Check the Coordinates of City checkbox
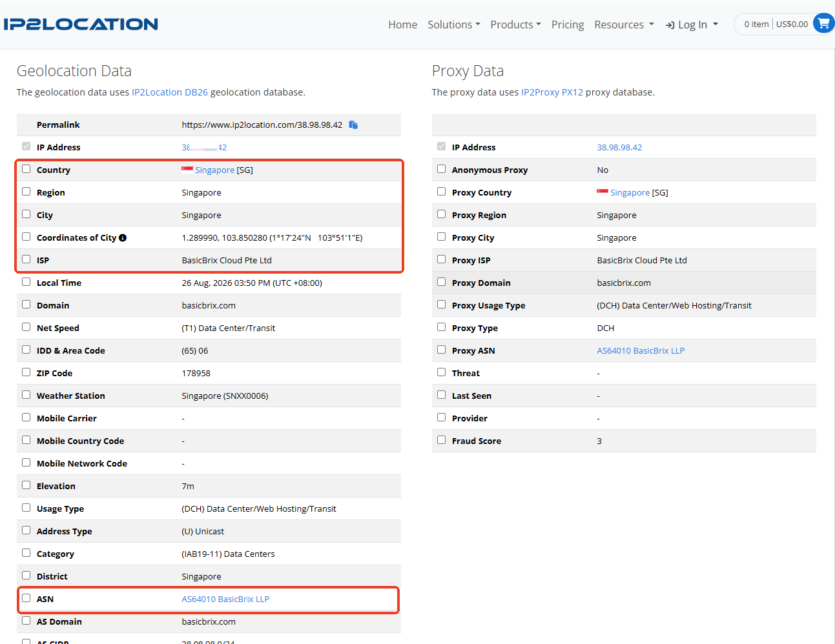835x644 pixels. point(26,237)
